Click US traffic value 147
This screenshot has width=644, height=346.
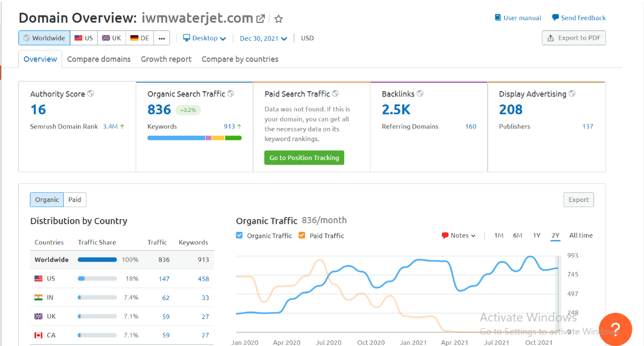coord(164,279)
